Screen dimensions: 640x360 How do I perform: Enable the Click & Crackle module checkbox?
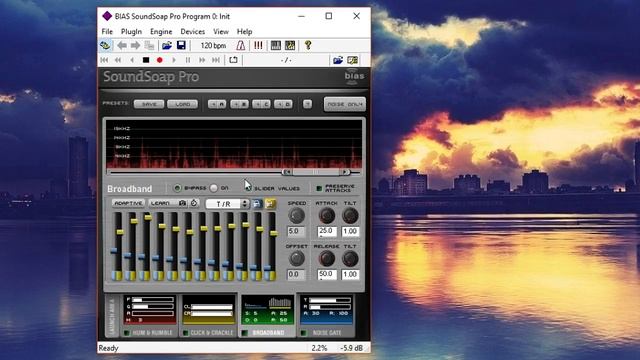(186, 333)
